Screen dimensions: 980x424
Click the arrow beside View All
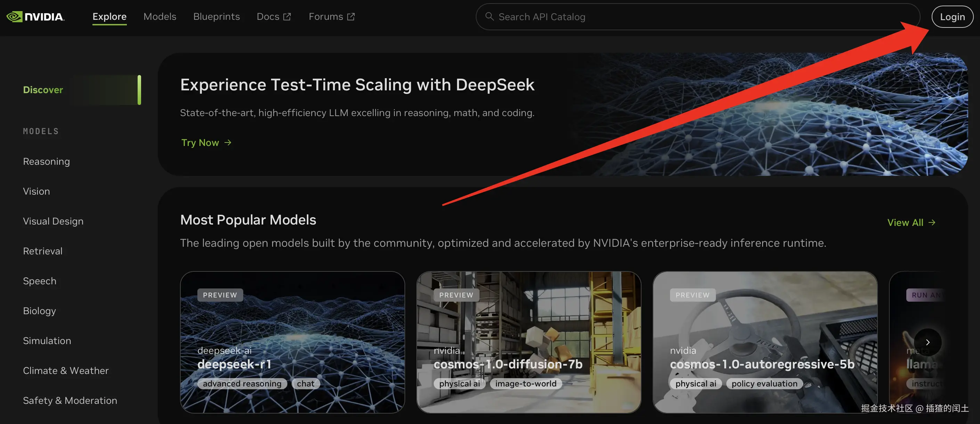(x=932, y=222)
